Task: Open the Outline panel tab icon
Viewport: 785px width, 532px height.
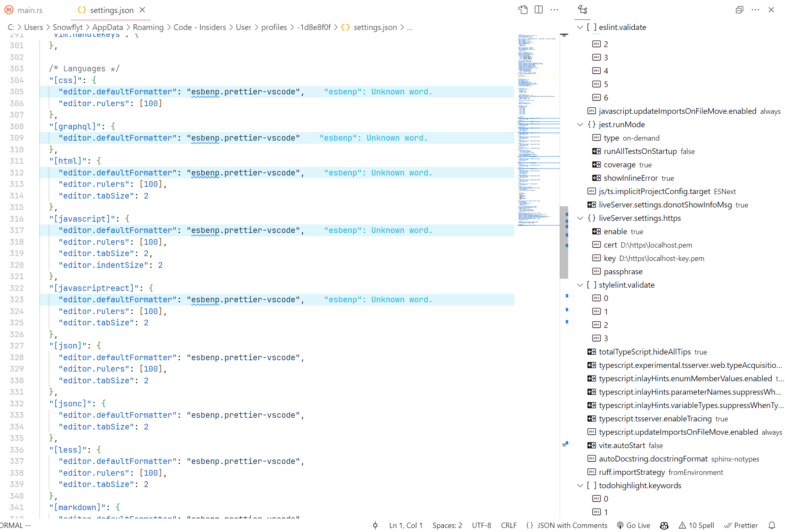Action: point(582,10)
